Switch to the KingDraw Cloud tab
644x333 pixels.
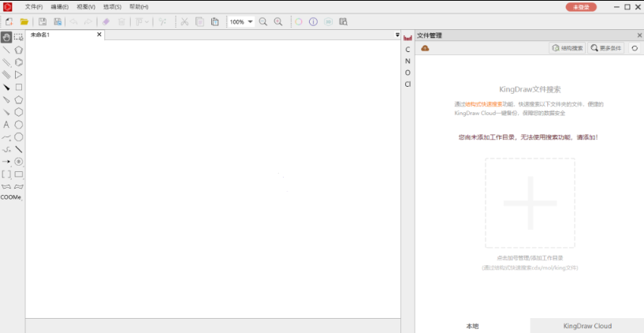click(x=587, y=326)
